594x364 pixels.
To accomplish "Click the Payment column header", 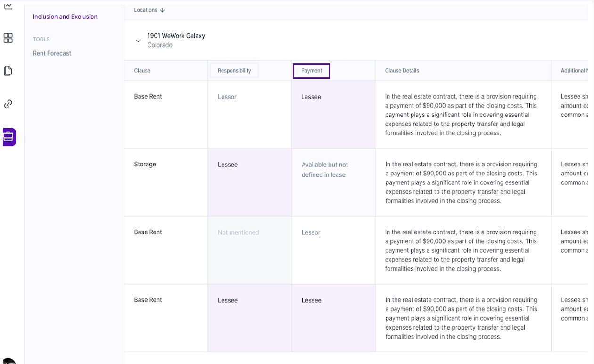I will coord(311,71).
